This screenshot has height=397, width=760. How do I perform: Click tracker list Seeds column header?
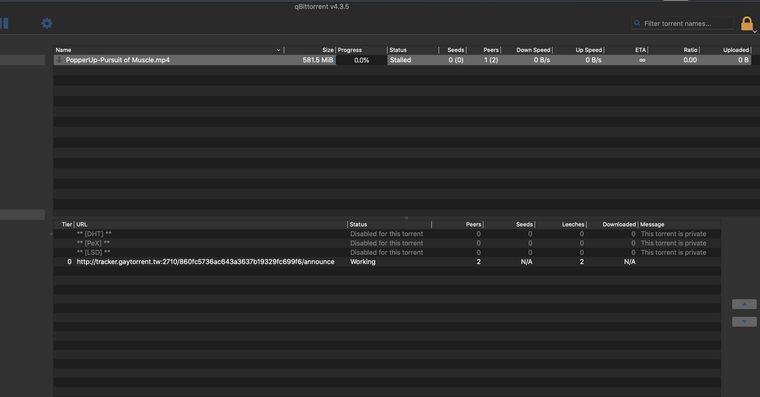click(x=524, y=224)
